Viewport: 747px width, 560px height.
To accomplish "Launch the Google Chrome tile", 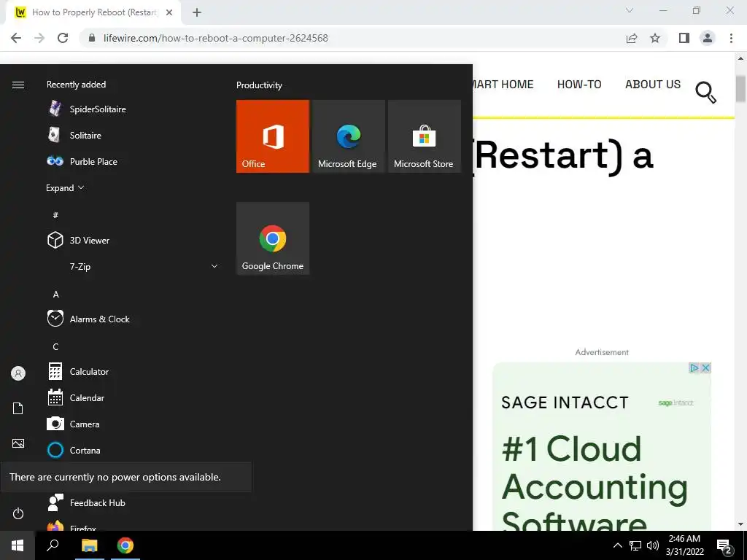I will (273, 238).
